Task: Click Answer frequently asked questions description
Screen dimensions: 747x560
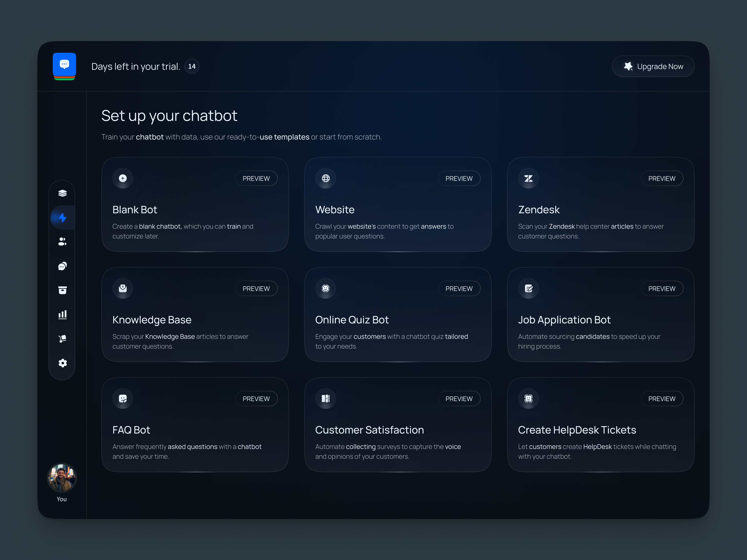Action: pyautogui.click(x=187, y=451)
